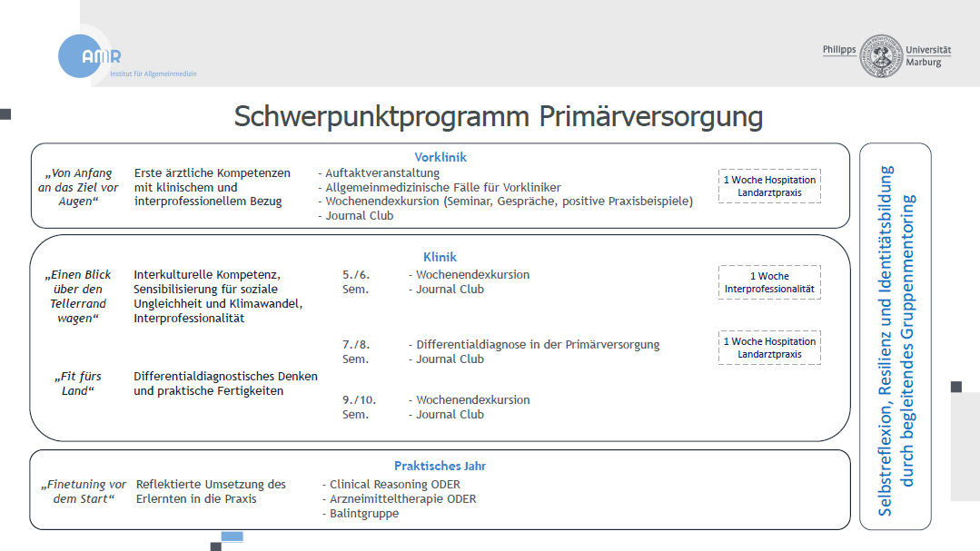Click the text Reflektierte Umsetzung des Erlernten
This screenshot has height=551, width=980.
click(211, 492)
